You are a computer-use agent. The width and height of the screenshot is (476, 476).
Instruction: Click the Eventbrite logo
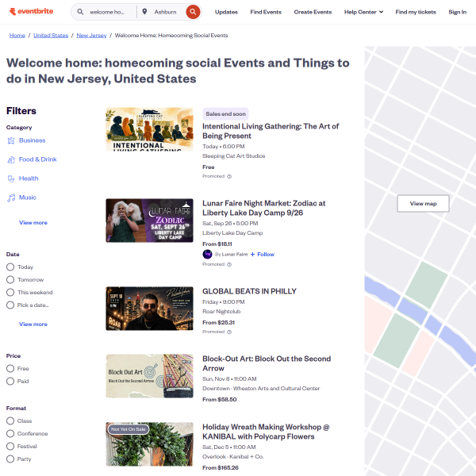click(x=31, y=12)
